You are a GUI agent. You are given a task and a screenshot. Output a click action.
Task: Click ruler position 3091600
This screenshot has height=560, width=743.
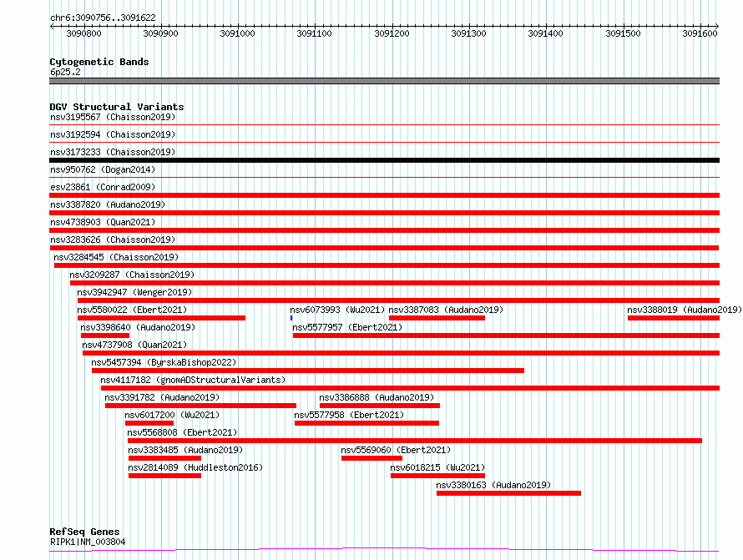pos(700,33)
